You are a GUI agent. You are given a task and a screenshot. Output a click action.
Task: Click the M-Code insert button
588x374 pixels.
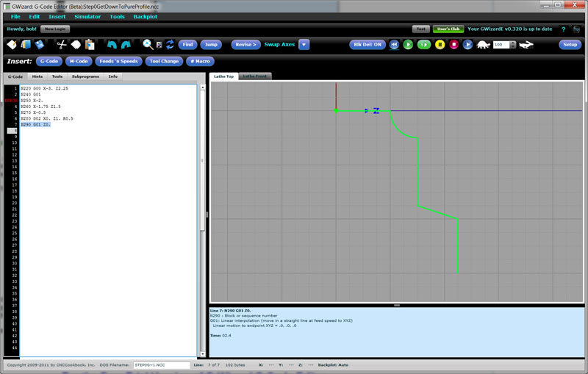pyautogui.click(x=79, y=61)
